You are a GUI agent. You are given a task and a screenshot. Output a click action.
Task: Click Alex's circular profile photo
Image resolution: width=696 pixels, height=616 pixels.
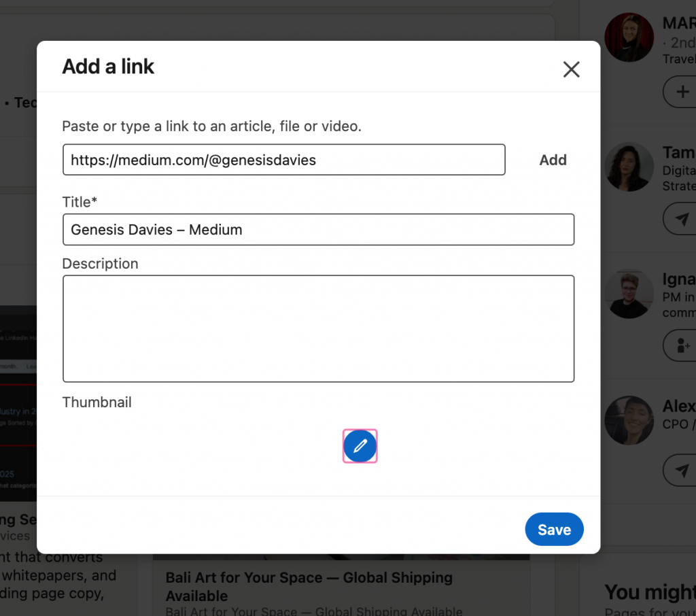[629, 420]
